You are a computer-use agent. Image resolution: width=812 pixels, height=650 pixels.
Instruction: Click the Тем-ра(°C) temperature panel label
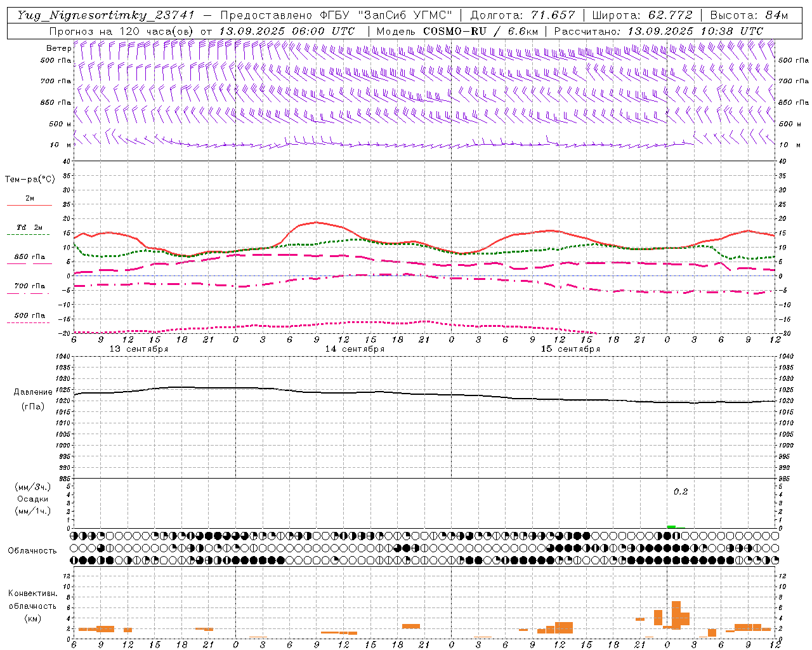click(30, 180)
